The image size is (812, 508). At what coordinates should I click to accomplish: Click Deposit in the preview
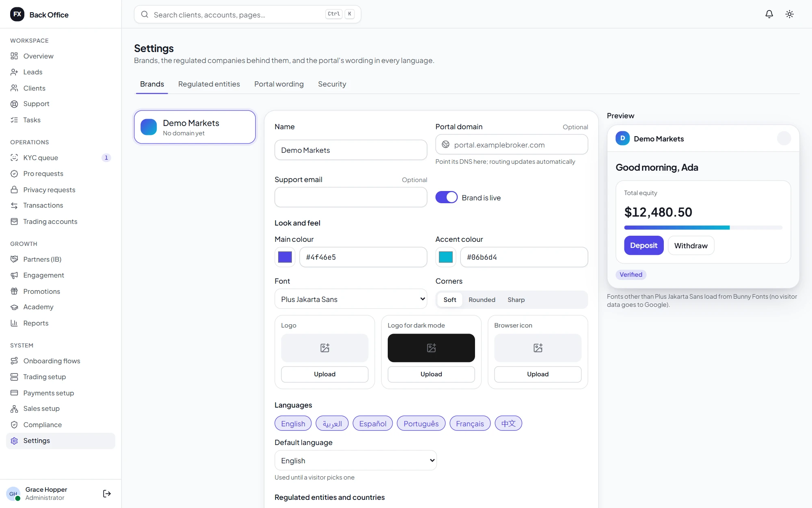coord(644,245)
